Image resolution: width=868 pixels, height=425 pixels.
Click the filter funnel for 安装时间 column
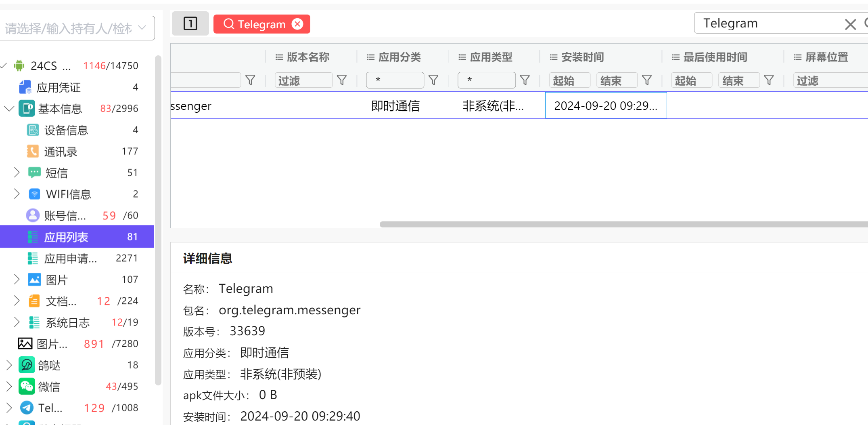(647, 80)
